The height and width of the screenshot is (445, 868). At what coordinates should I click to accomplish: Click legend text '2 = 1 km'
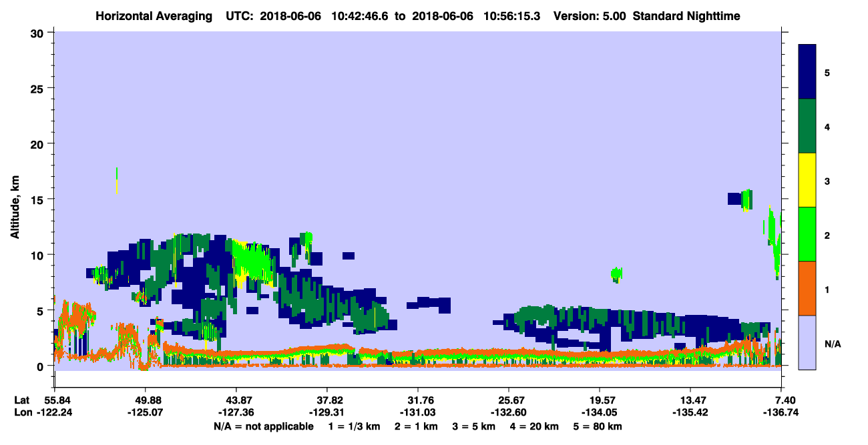point(417,426)
